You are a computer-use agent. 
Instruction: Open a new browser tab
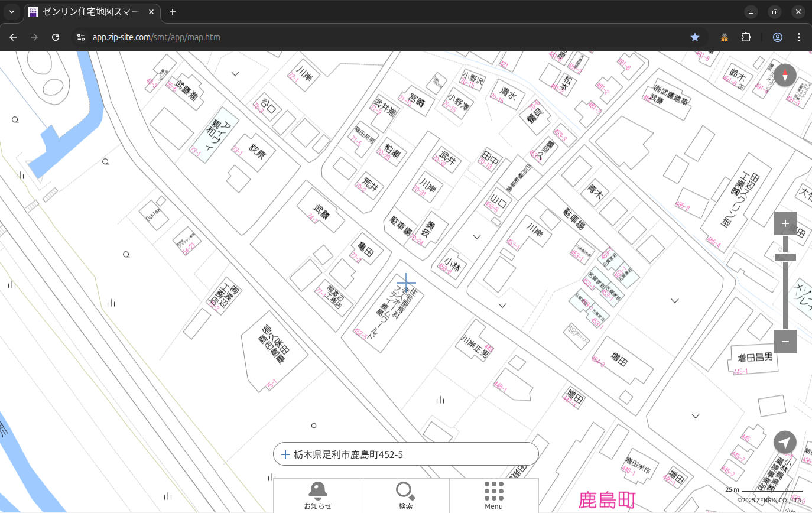[x=173, y=12]
